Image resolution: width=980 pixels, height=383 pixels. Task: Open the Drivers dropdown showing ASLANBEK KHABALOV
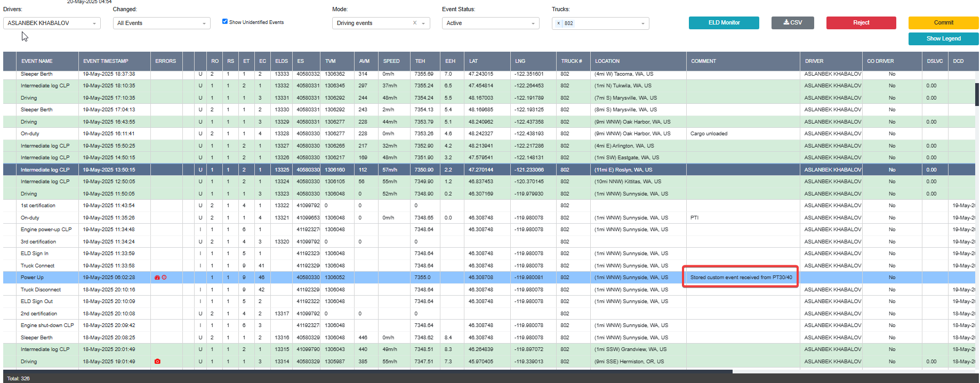coord(52,23)
